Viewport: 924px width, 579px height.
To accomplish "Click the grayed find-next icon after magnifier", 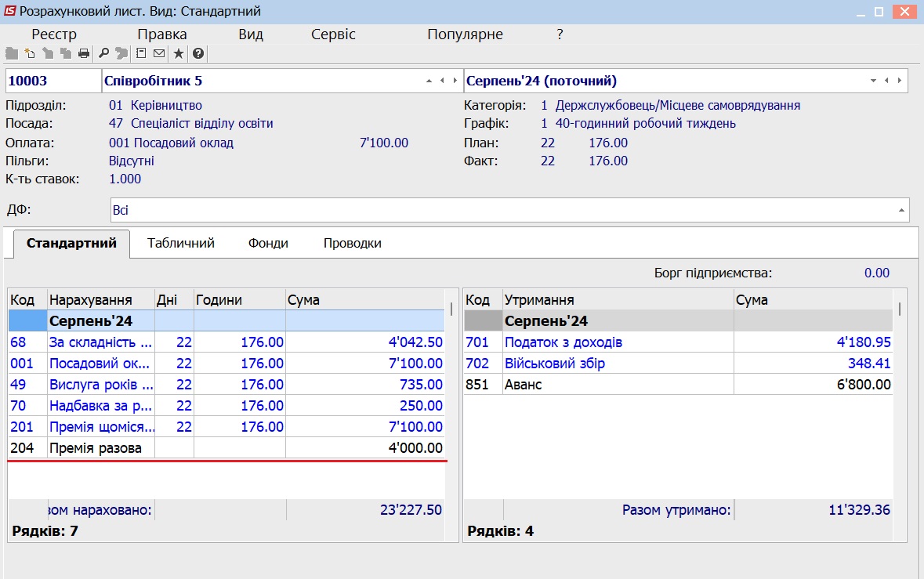I will 121,53.
